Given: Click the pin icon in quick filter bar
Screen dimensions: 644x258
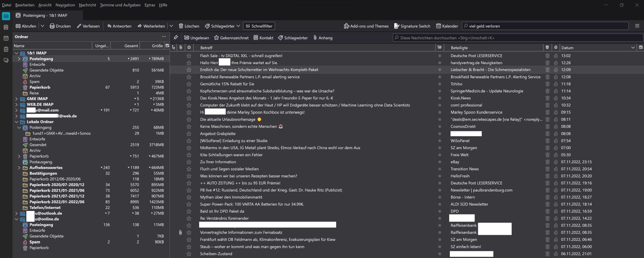Looking at the screenshot, I should click(175, 38).
